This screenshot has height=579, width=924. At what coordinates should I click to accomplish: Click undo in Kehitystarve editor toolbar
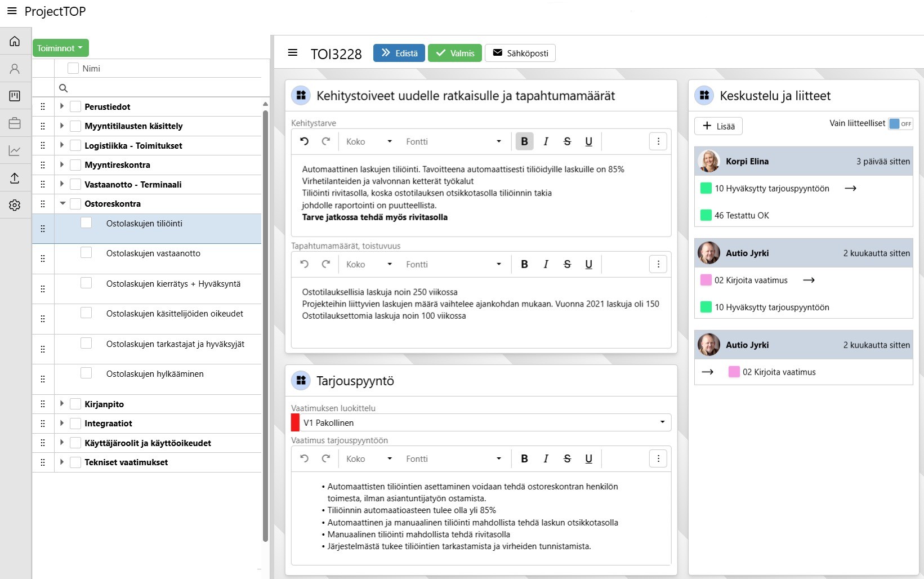tap(304, 141)
